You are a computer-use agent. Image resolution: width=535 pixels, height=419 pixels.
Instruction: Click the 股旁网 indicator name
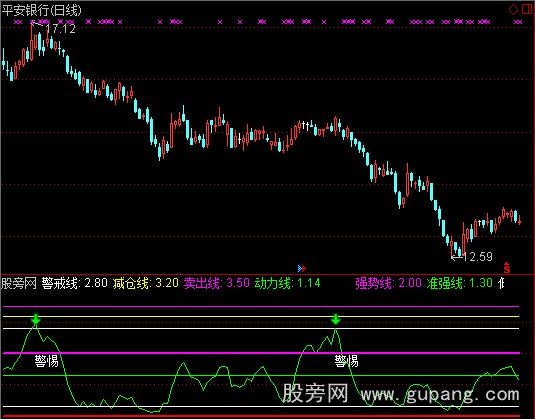pos(19,283)
